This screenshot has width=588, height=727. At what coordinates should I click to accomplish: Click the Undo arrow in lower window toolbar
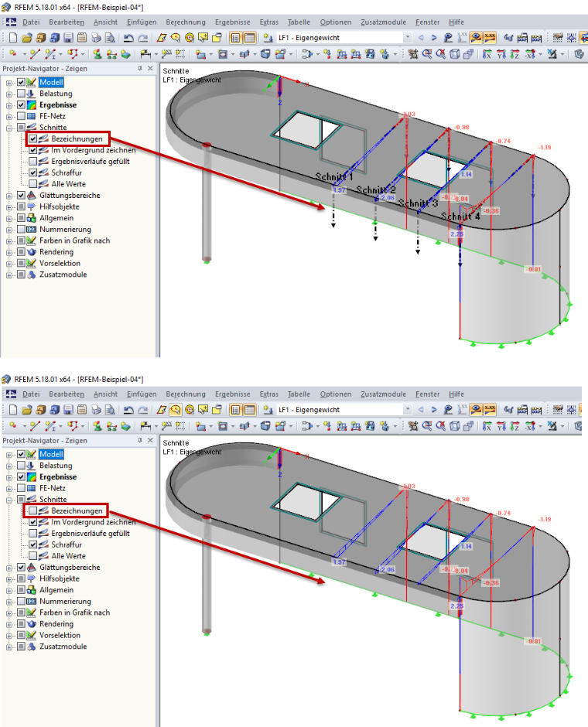pyautogui.click(x=129, y=409)
